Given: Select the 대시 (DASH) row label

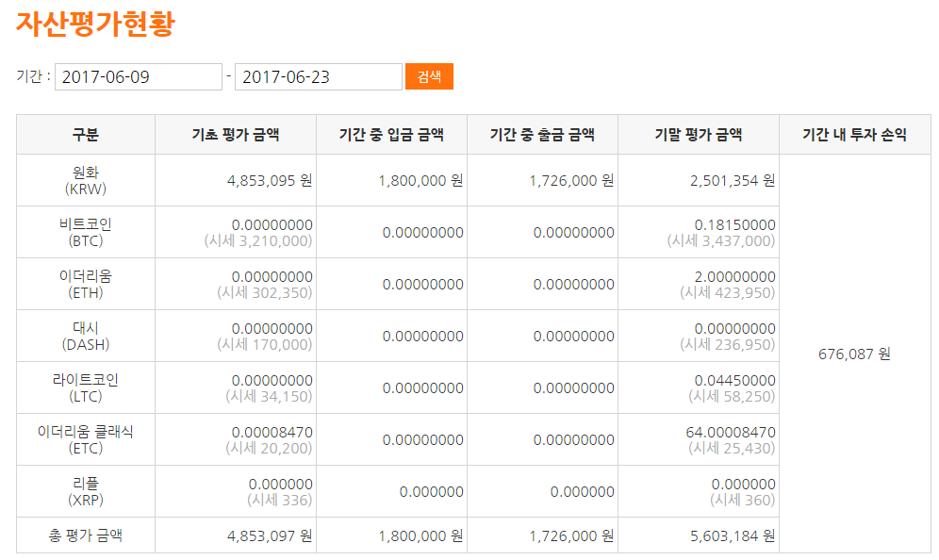Looking at the screenshot, I should point(86,336).
